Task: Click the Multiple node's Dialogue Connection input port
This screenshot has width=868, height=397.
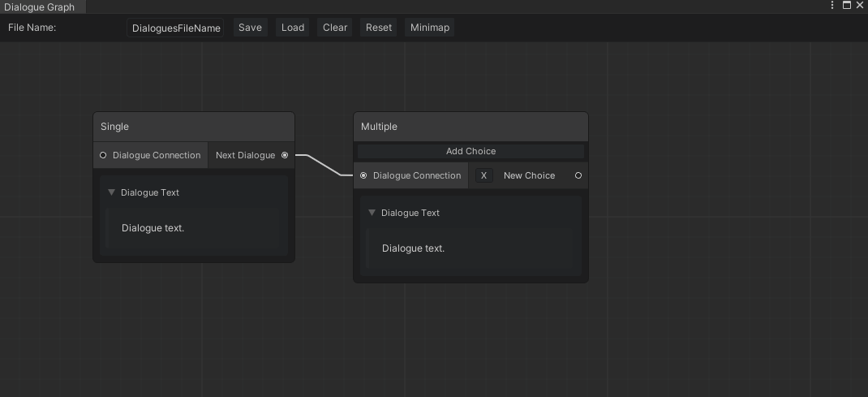Action: coord(363,175)
